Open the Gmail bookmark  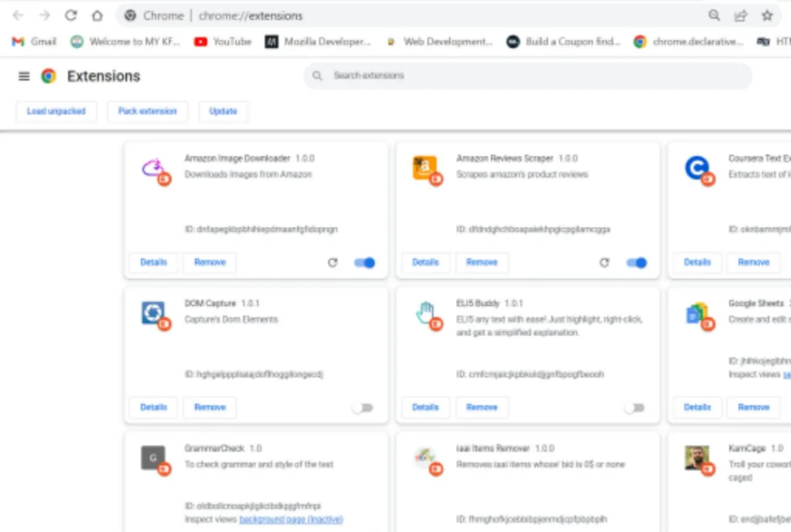[x=34, y=42]
